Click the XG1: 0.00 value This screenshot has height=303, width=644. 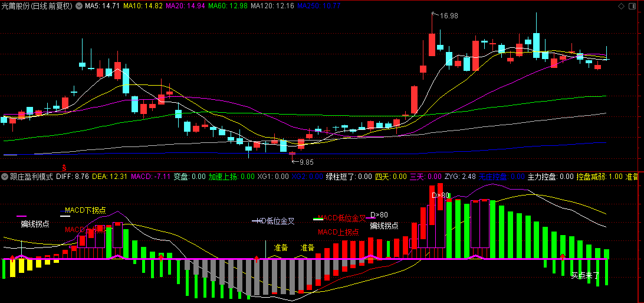(273, 177)
